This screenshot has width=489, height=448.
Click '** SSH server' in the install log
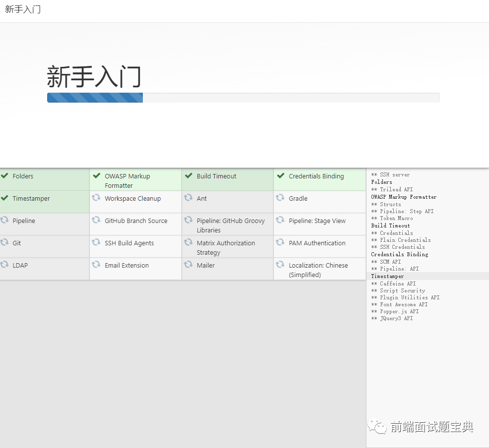[x=390, y=175]
